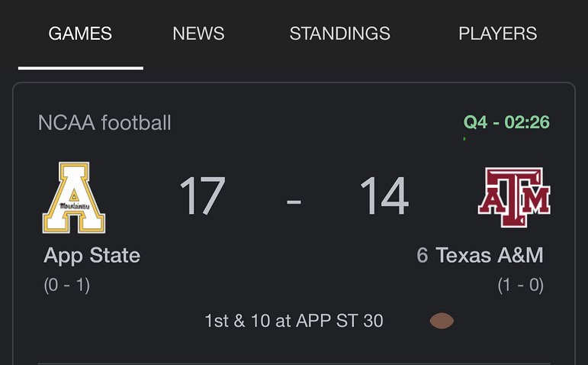This screenshot has height=365, width=588.
Task: Click Texas A&M's score of 14
Action: click(x=384, y=196)
